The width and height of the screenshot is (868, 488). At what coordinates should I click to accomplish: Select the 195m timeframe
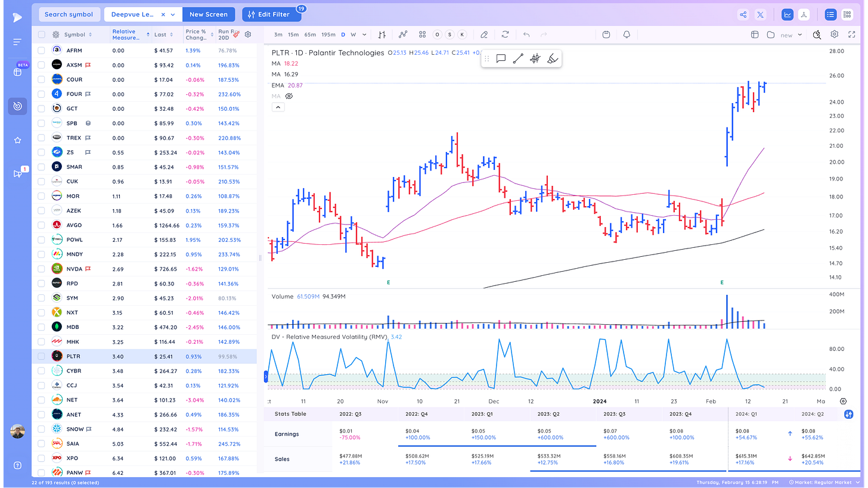pyautogui.click(x=328, y=35)
